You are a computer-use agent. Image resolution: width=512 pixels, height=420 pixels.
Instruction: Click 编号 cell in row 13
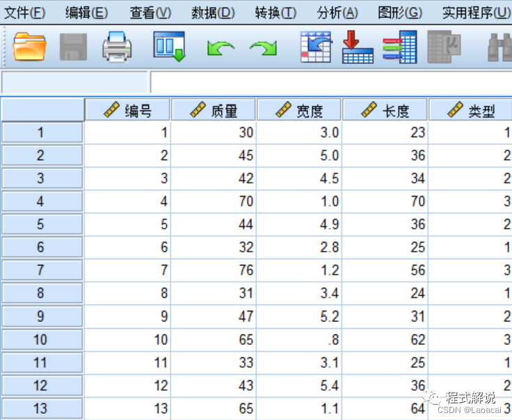tap(127, 409)
